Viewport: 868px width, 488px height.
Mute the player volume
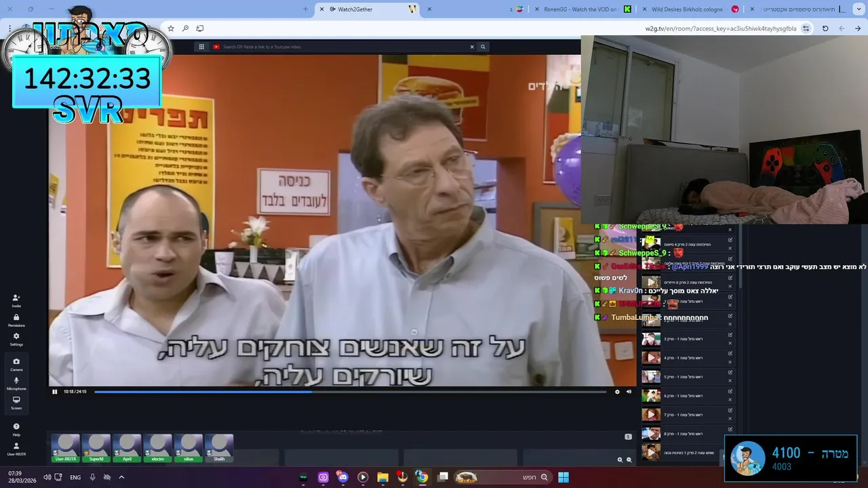point(629,392)
